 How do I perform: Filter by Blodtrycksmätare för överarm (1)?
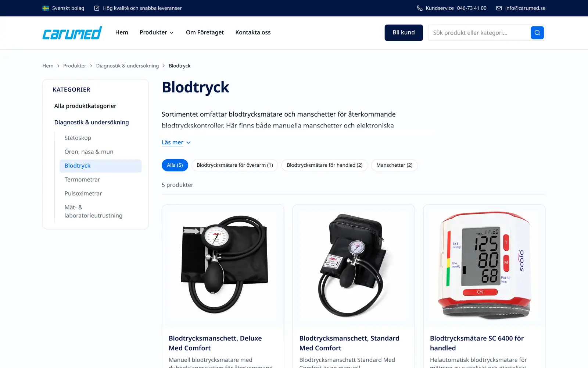point(235,165)
